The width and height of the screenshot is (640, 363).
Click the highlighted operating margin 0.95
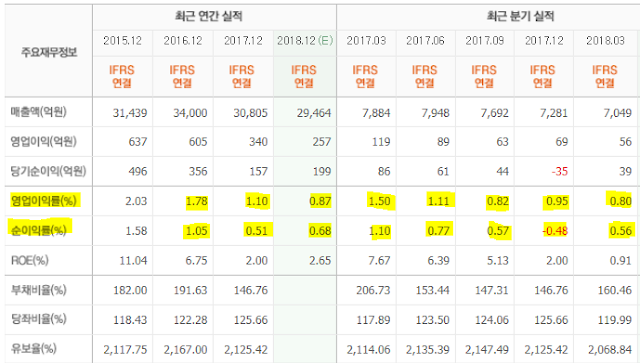(x=557, y=201)
